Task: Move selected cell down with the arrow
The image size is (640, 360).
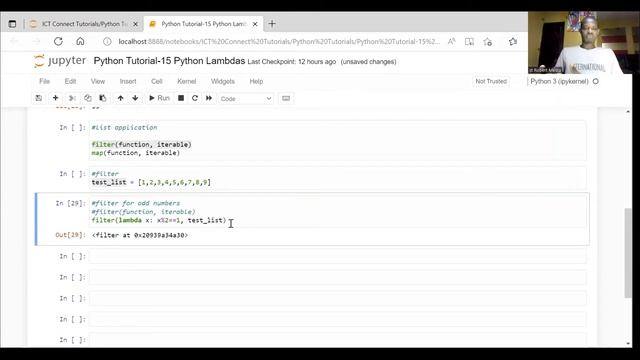Action: pos(135,98)
